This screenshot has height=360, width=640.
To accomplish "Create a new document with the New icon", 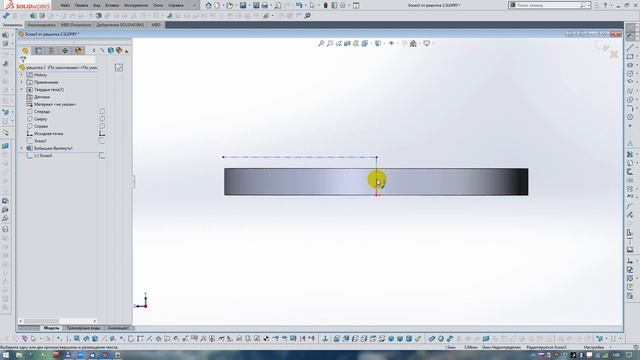I will [217, 5].
